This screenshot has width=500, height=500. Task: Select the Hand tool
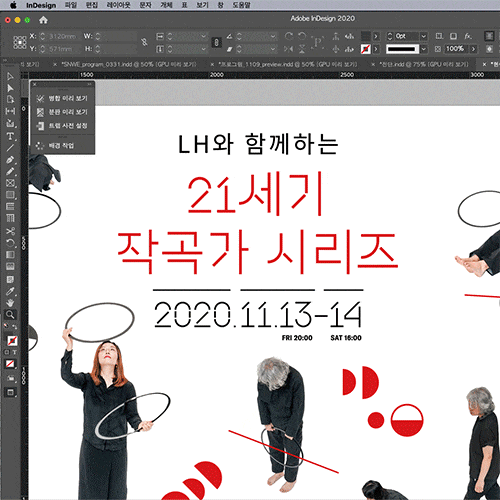click(10, 303)
